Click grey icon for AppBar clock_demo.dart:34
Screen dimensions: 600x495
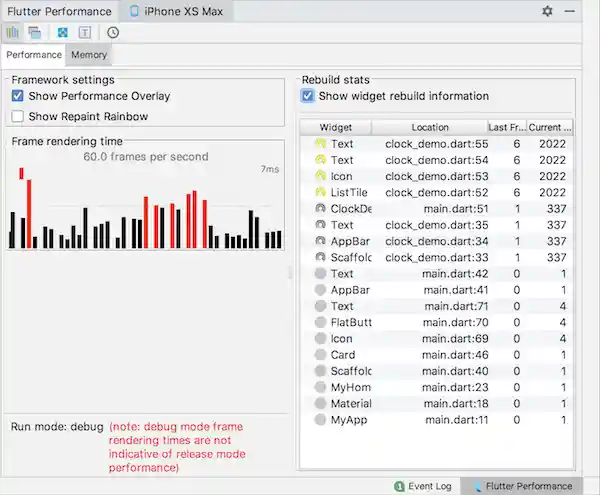[320, 241]
